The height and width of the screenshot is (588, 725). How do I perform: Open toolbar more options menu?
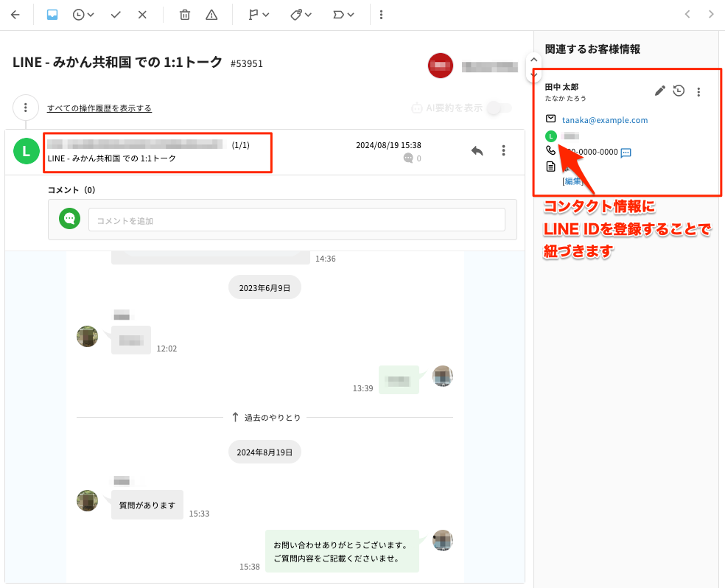(381, 15)
